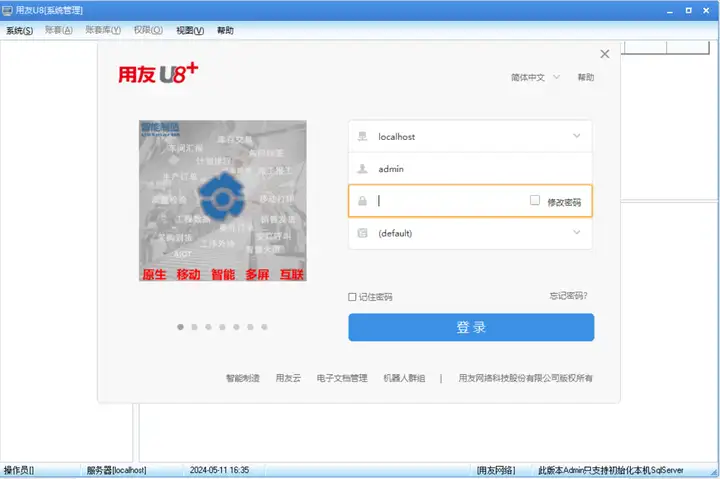720x479 pixels.
Task: Select the last carousel indicator dot
Action: (x=264, y=327)
